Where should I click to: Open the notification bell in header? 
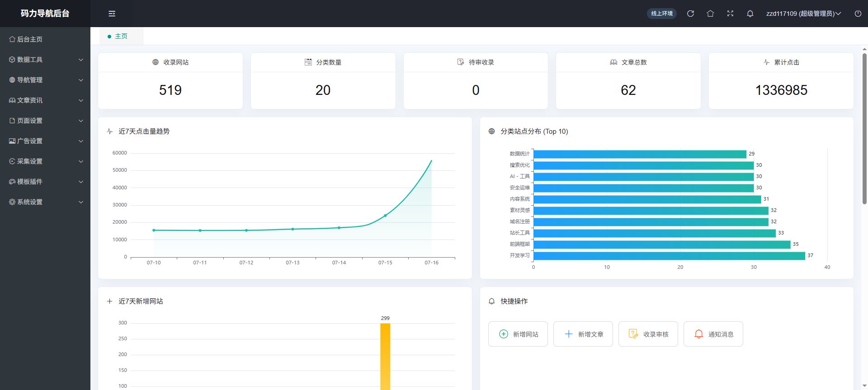click(x=750, y=14)
